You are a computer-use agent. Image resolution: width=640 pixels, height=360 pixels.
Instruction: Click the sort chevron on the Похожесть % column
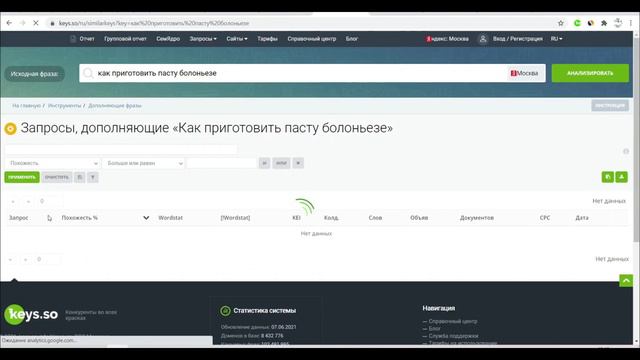coord(146,218)
